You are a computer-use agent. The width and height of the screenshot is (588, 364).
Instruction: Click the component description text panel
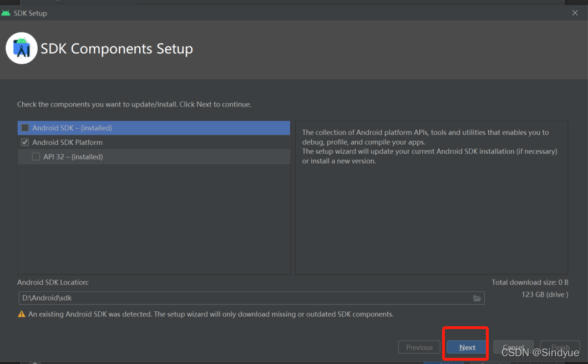tap(432, 198)
